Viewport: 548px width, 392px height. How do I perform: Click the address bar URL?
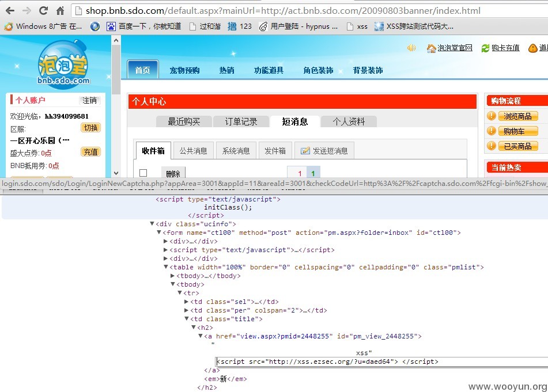pyautogui.click(x=283, y=11)
